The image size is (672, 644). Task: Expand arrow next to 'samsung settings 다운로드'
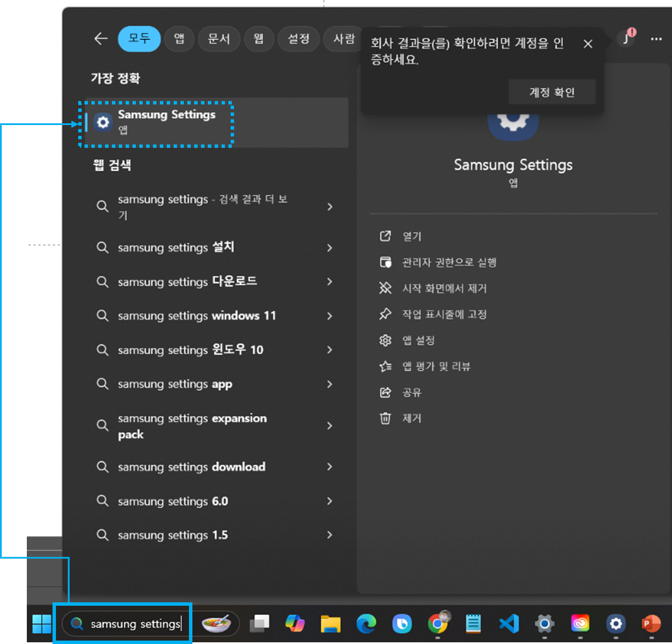tap(329, 281)
